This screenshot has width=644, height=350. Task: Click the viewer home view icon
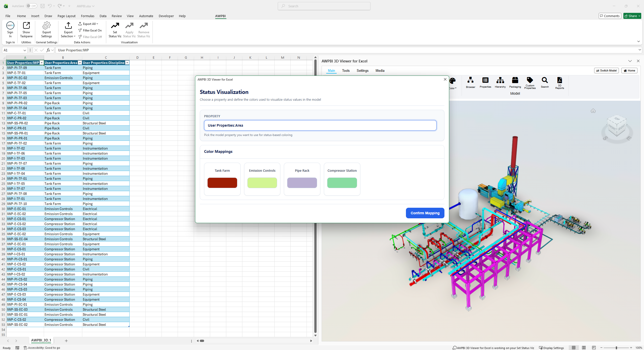(593, 111)
